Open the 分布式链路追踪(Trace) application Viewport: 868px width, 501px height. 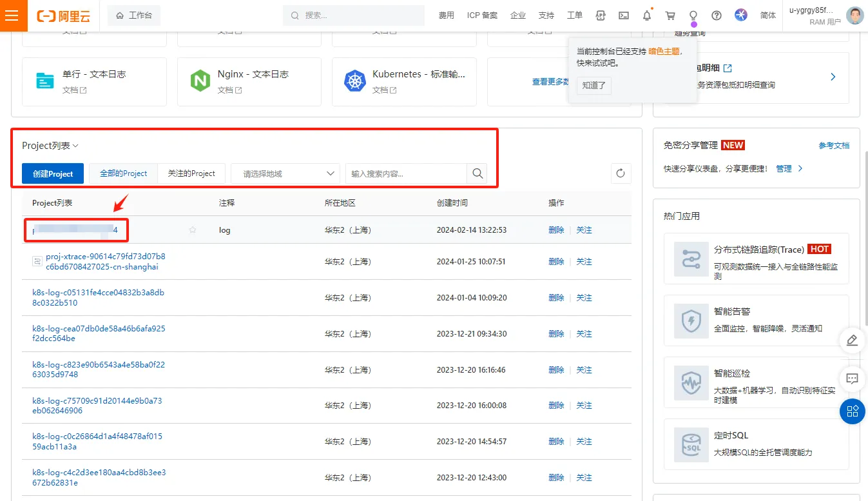click(755, 259)
